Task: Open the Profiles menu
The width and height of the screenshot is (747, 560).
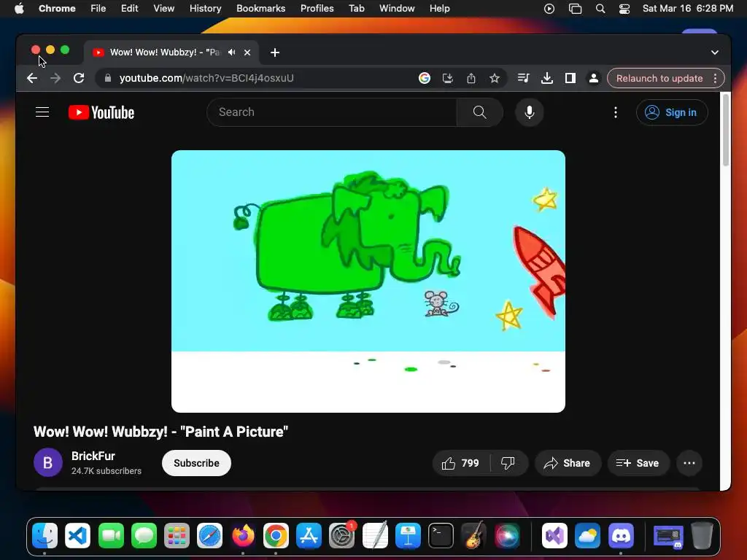Action: coord(317,9)
